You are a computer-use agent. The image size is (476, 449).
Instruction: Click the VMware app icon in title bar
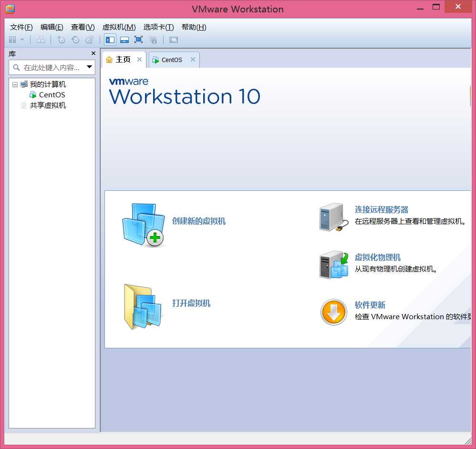(x=10, y=9)
